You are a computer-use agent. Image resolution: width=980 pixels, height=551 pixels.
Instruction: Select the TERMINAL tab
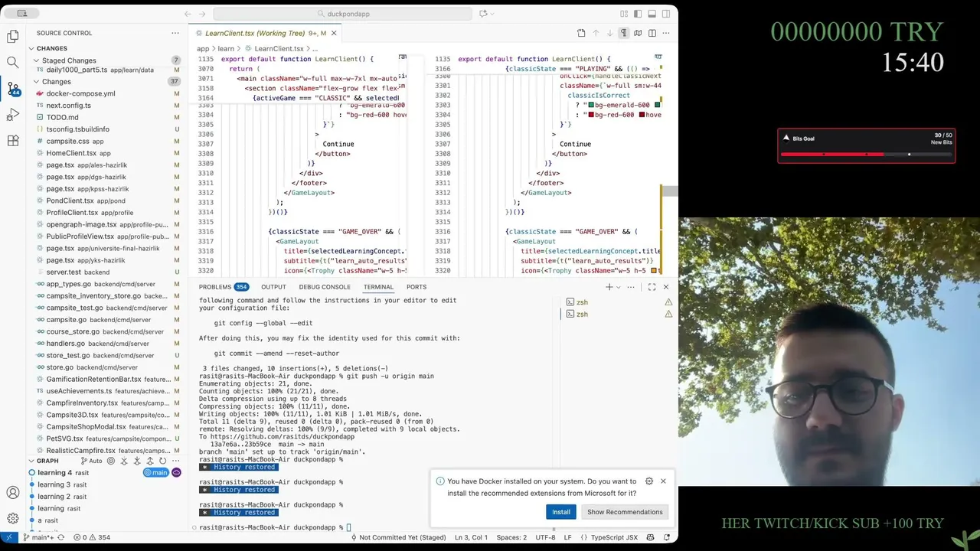378,287
